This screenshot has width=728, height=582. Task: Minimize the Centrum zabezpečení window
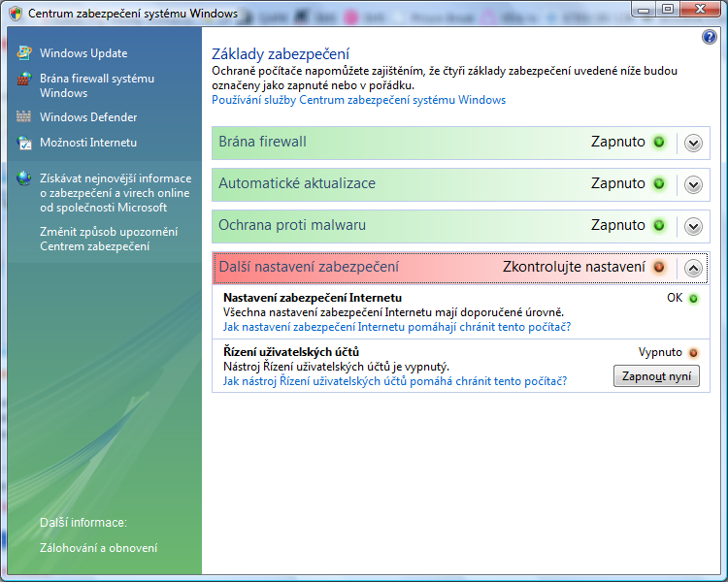(644, 10)
